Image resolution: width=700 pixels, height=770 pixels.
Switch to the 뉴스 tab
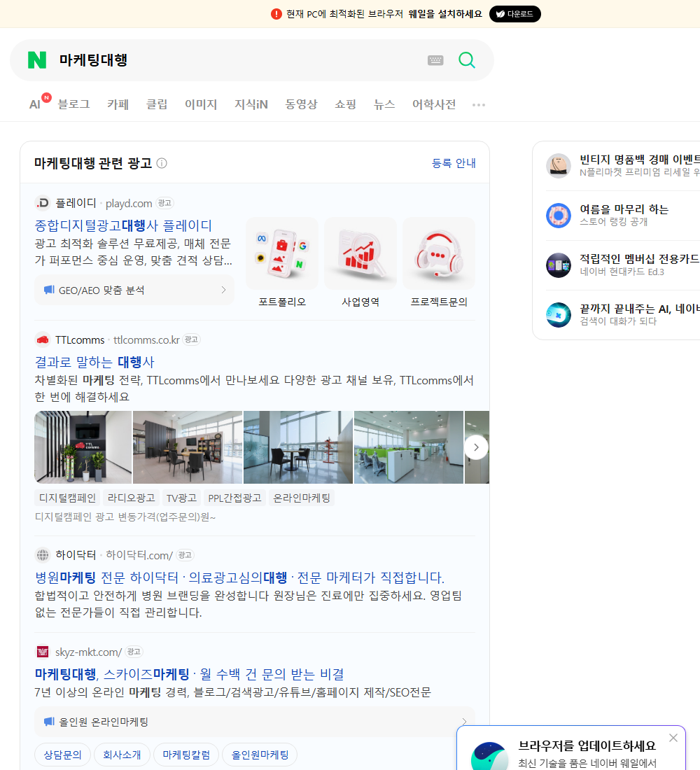pos(384,104)
